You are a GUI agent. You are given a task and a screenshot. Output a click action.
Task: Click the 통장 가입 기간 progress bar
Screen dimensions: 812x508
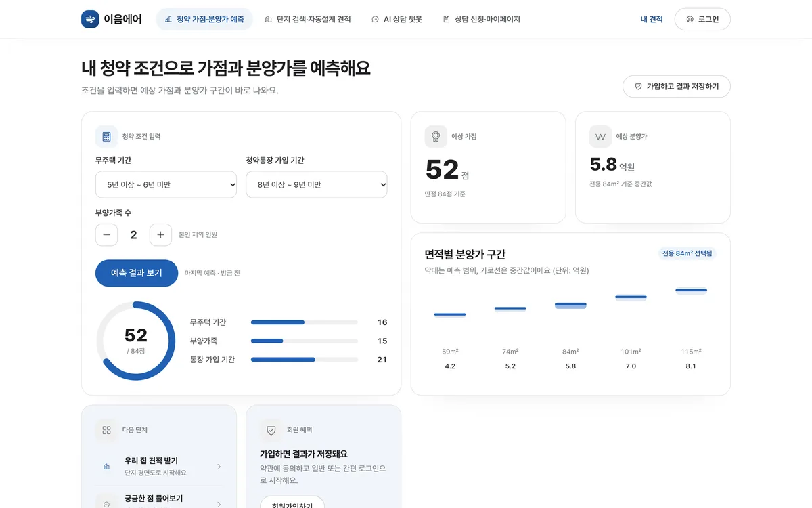point(304,360)
